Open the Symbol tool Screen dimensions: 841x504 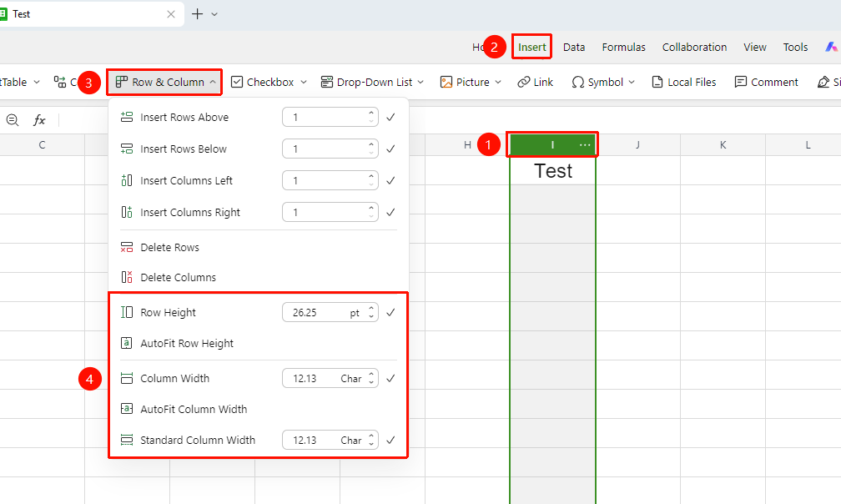tap(597, 82)
